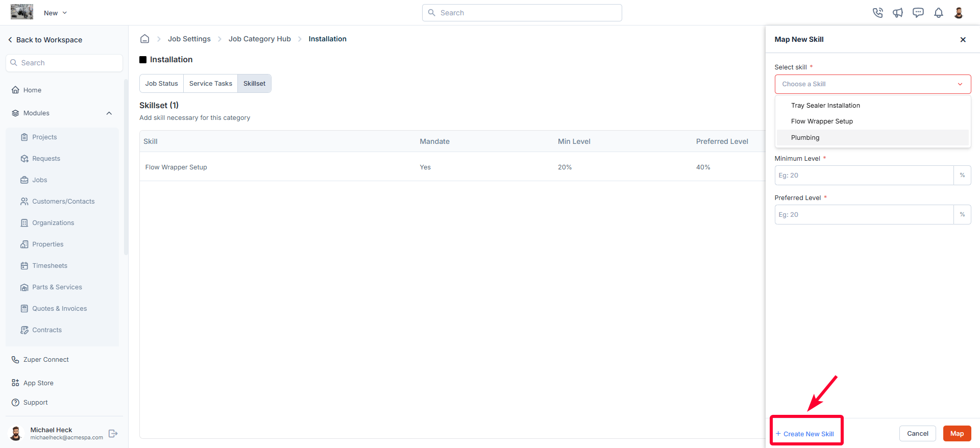This screenshot has width=980, height=448.
Task: Open the Organizations module
Action: (x=47, y=223)
